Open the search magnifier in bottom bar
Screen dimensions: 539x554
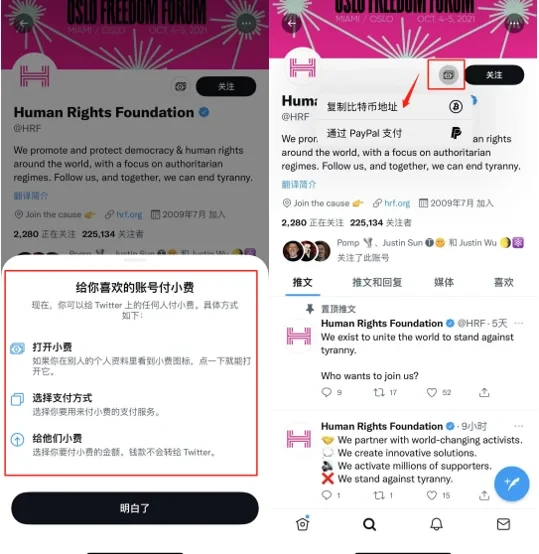point(369,524)
